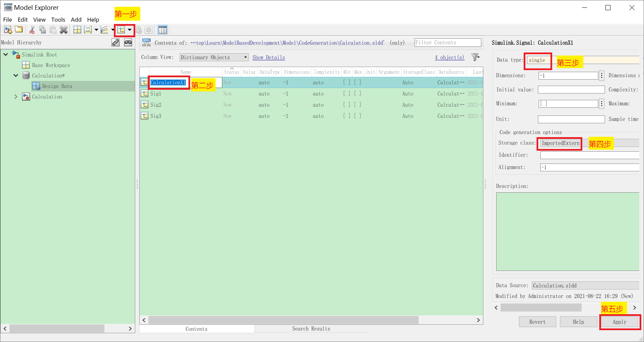Viewport: 644px width, 342px height.
Task: Click the Paste toolbar icon
Action: coord(53,30)
